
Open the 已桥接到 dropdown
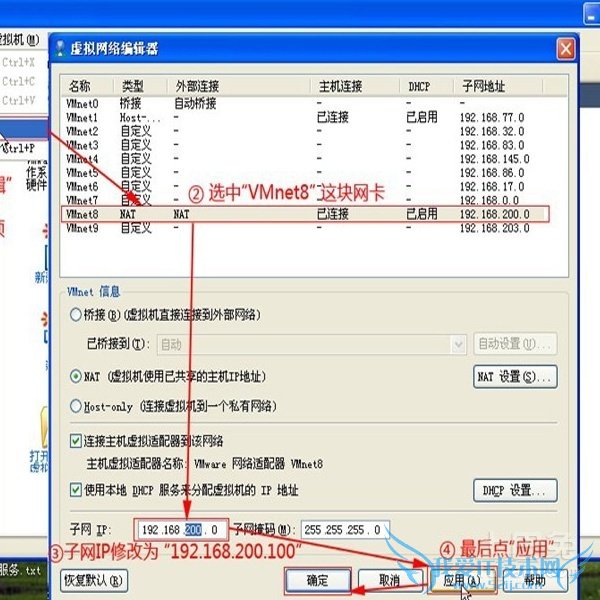[x=311, y=344]
